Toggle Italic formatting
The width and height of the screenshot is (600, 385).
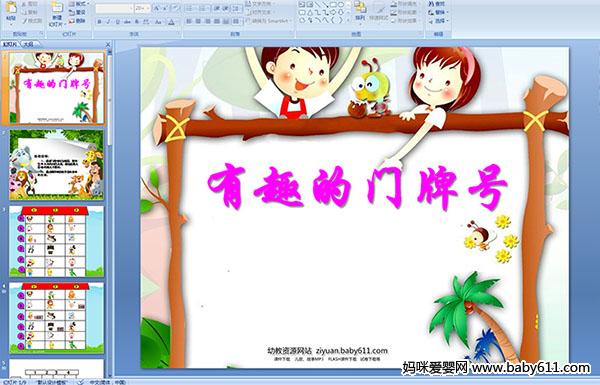click(x=108, y=22)
